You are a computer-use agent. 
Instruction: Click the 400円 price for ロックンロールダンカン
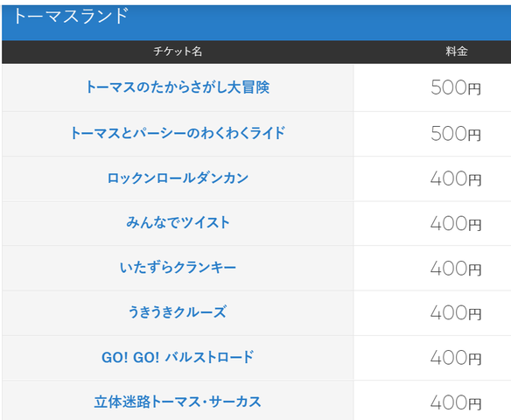coord(456,178)
